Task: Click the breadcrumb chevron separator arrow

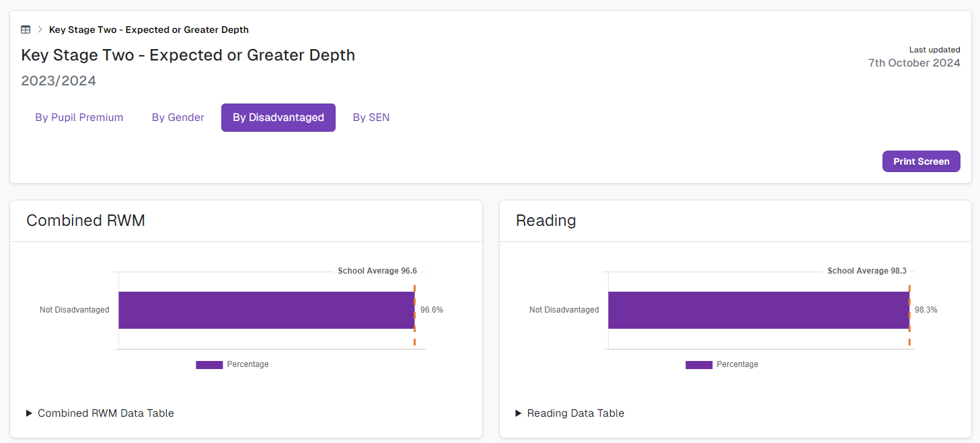Action: point(40,30)
